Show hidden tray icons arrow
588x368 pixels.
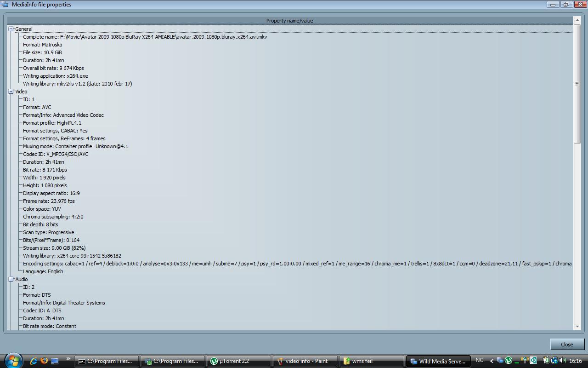[x=492, y=361]
